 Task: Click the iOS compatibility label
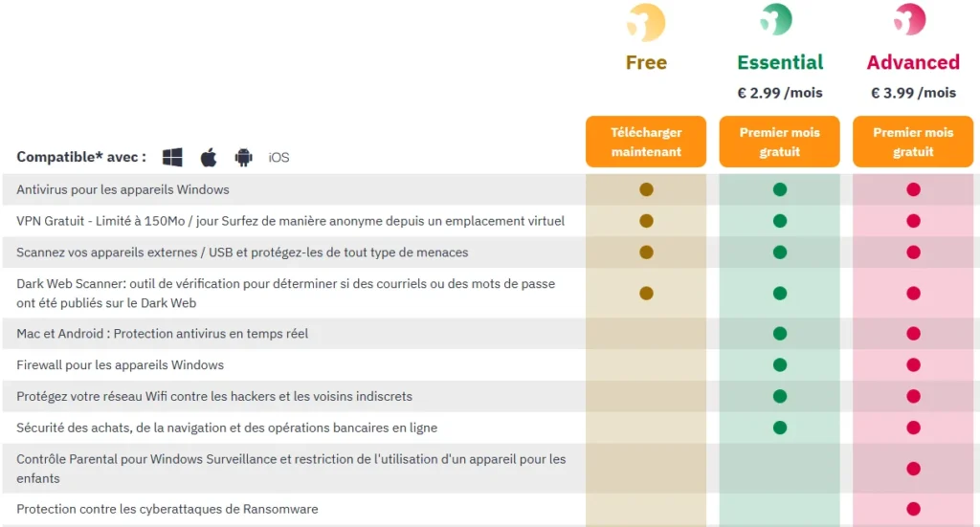(278, 158)
